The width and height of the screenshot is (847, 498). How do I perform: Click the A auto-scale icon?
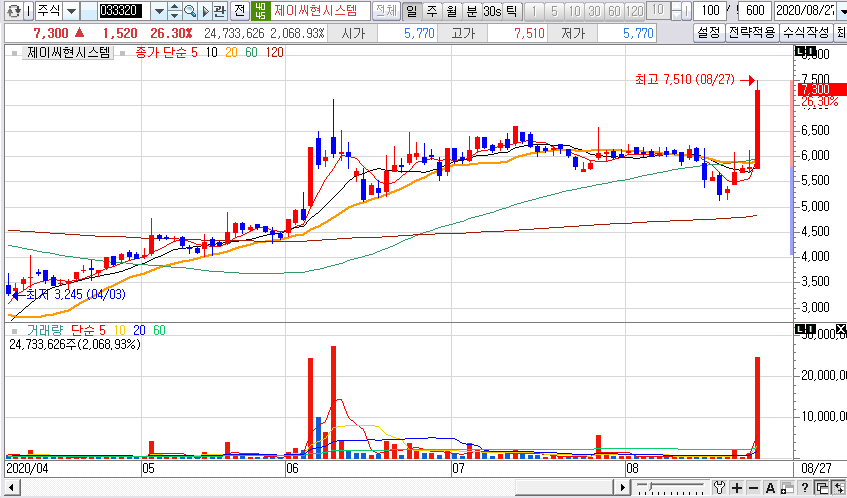(x=771, y=487)
